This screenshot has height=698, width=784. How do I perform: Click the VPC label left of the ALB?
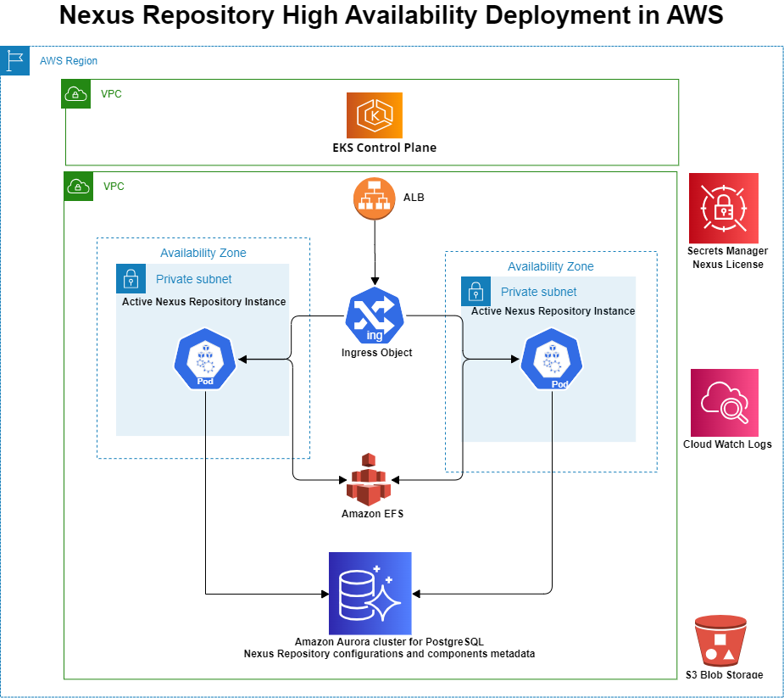[114, 186]
